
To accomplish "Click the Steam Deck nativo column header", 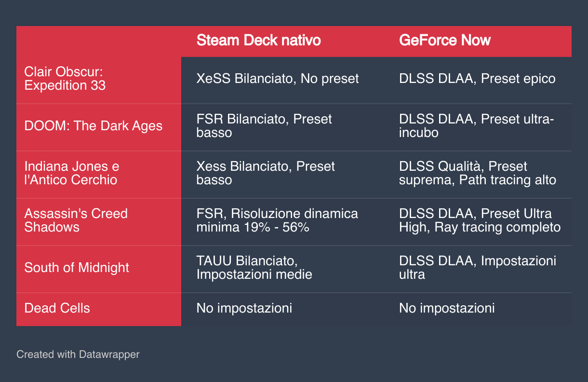I will pos(258,40).
